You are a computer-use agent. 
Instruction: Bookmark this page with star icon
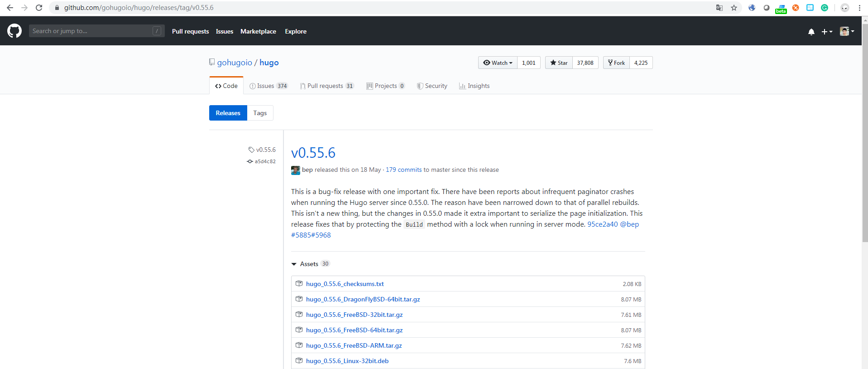pos(734,8)
